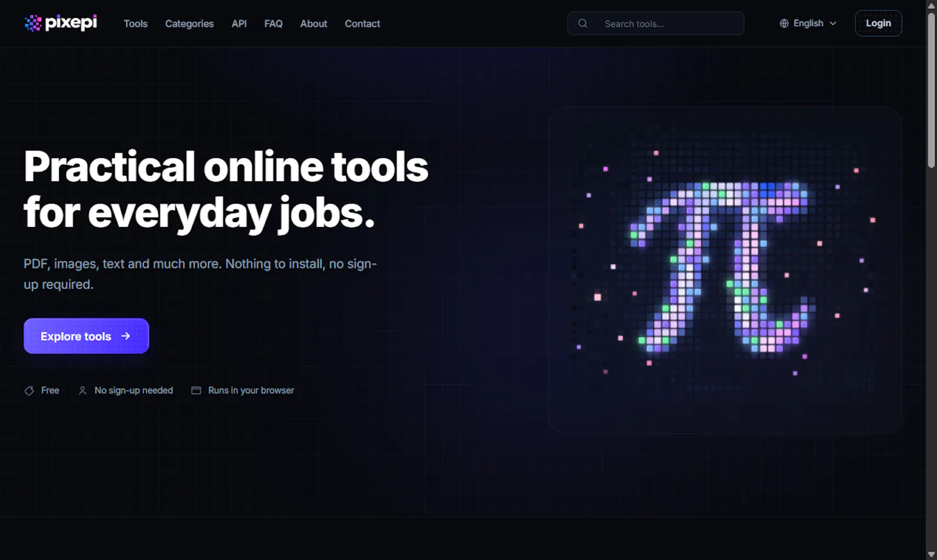
Task: Open the FAQ page
Action: (x=273, y=23)
